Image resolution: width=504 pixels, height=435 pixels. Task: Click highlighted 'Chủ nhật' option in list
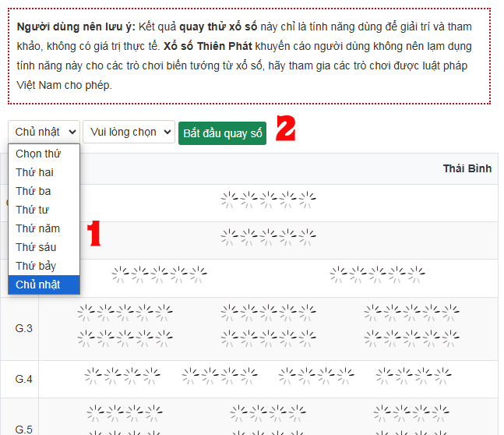point(37,285)
